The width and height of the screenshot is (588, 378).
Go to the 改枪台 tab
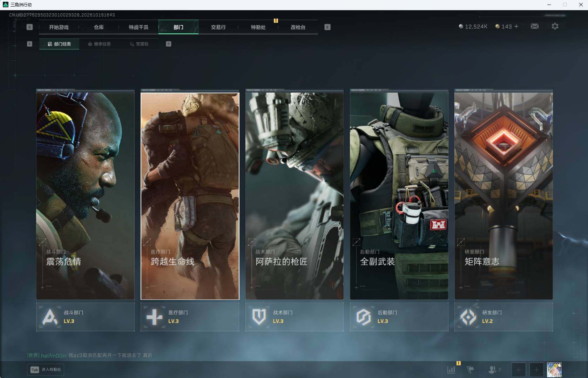tap(298, 27)
